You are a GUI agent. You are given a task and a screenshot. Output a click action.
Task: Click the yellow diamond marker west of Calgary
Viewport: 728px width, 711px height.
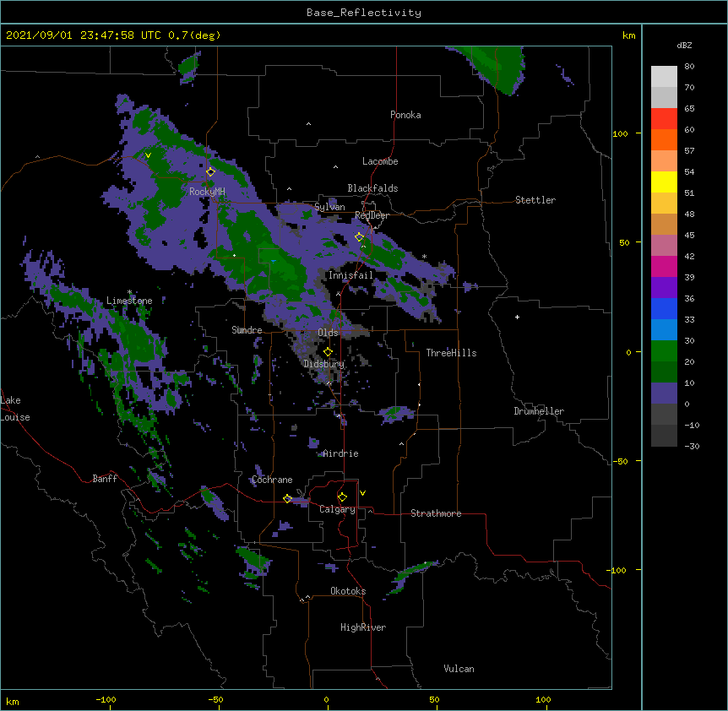point(287,499)
